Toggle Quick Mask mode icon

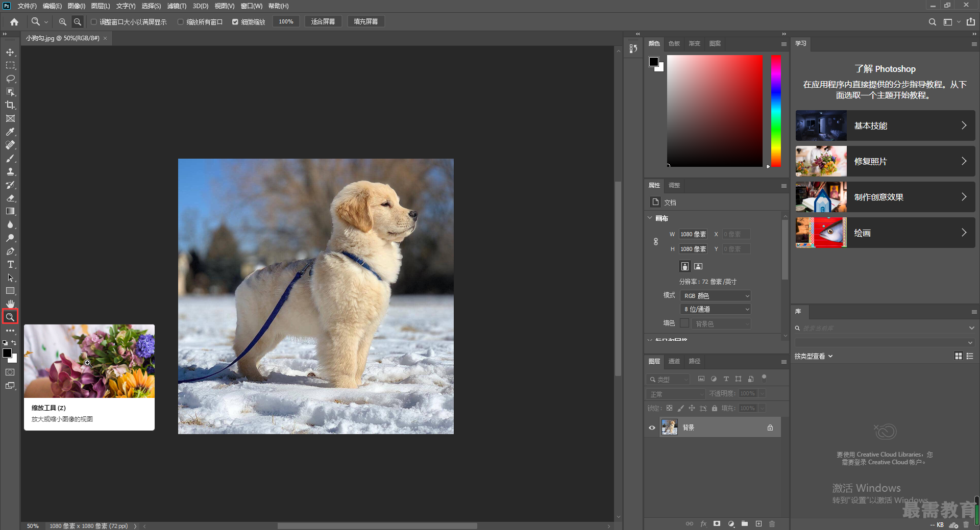[x=10, y=372]
